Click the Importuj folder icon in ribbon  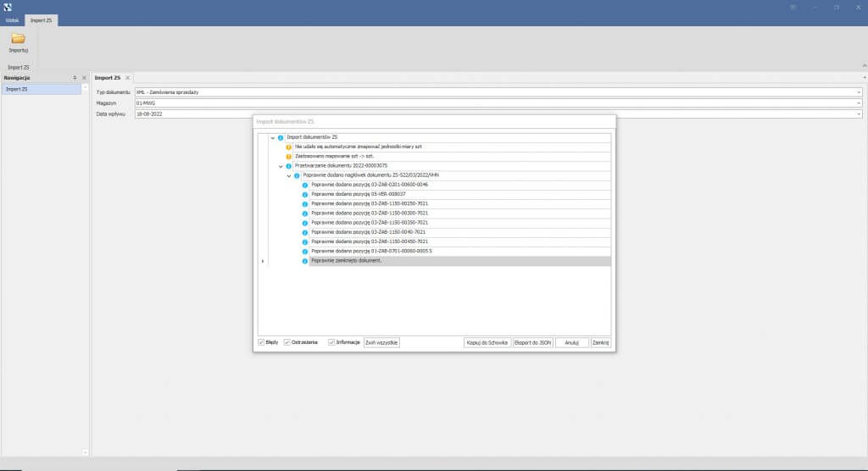18,39
